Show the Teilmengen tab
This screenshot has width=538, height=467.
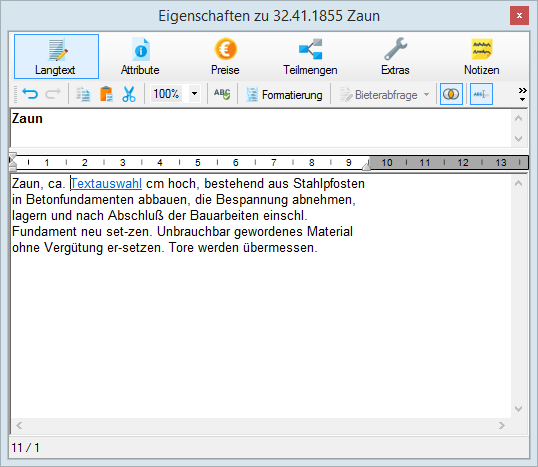[x=310, y=57]
